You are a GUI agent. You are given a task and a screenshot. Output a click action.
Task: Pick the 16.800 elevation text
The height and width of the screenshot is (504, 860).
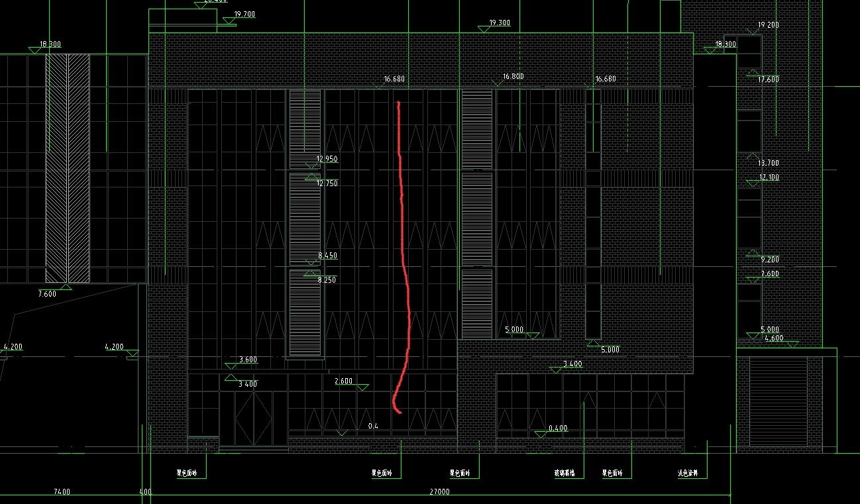[513, 76]
